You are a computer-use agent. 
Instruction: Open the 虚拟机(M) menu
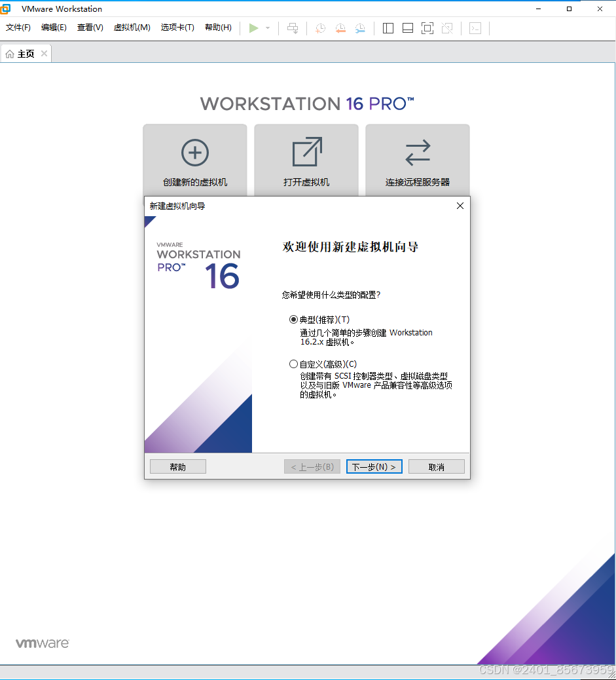pyautogui.click(x=132, y=28)
